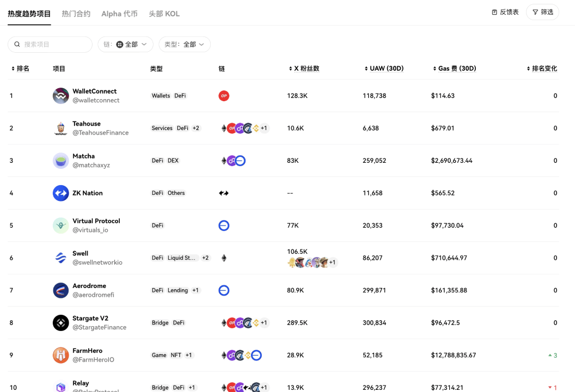Click the Stargate V2 black logo
The height and width of the screenshot is (392, 575).
tap(60, 323)
